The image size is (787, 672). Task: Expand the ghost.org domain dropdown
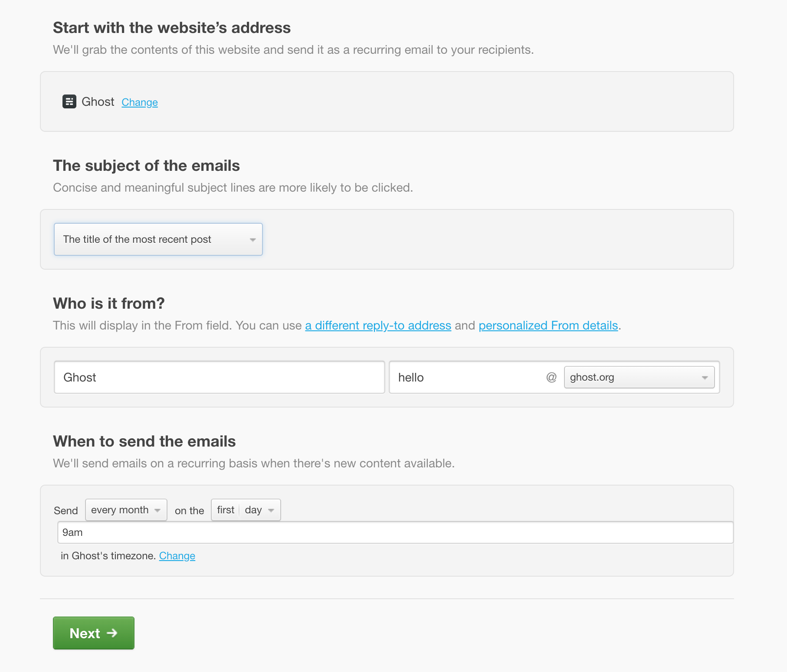639,377
